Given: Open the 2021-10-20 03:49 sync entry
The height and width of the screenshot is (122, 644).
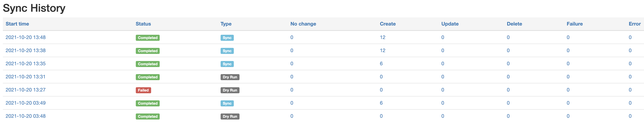Looking at the screenshot, I should [x=25, y=103].
